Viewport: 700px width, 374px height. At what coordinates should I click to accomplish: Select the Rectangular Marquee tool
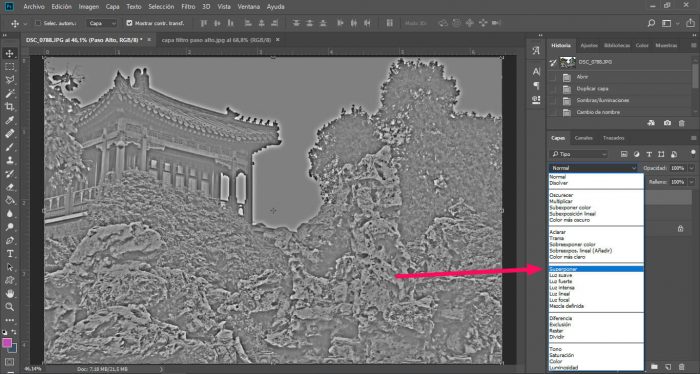[x=9, y=67]
